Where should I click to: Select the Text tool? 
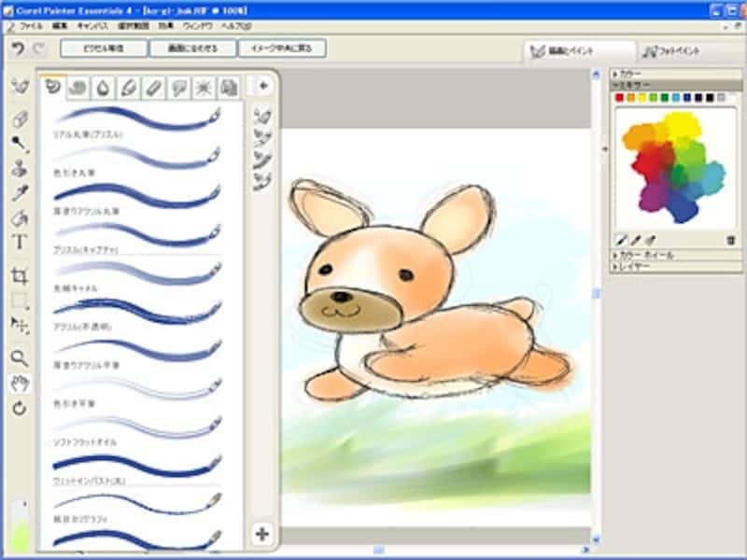pos(20,243)
